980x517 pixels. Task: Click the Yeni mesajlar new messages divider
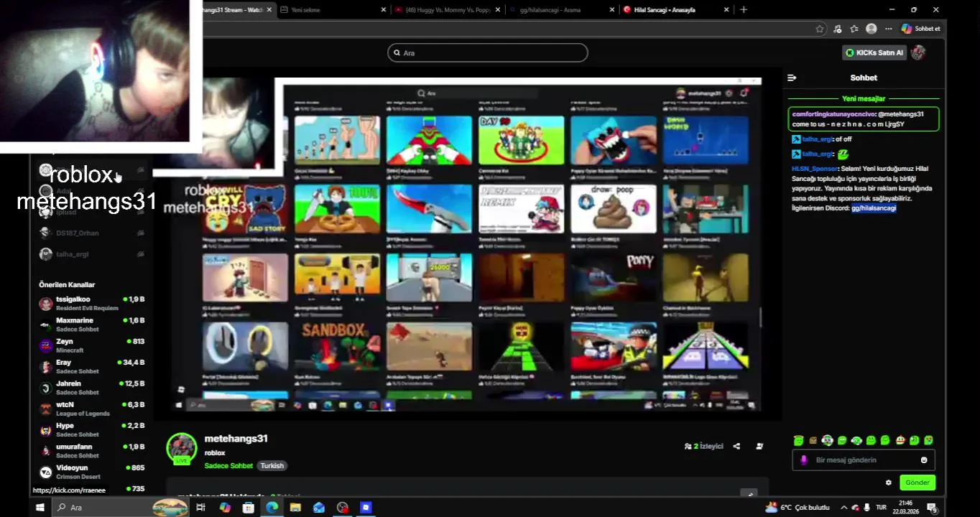[x=864, y=98]
